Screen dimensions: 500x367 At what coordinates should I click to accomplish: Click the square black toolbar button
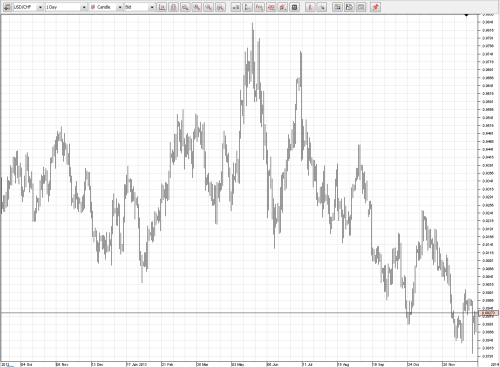click(295, 7)
